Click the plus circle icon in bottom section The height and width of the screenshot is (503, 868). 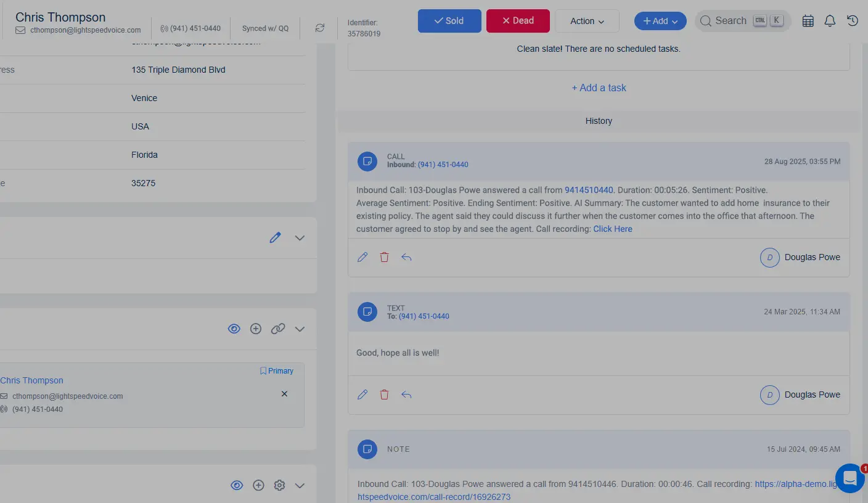click(258, 486)
